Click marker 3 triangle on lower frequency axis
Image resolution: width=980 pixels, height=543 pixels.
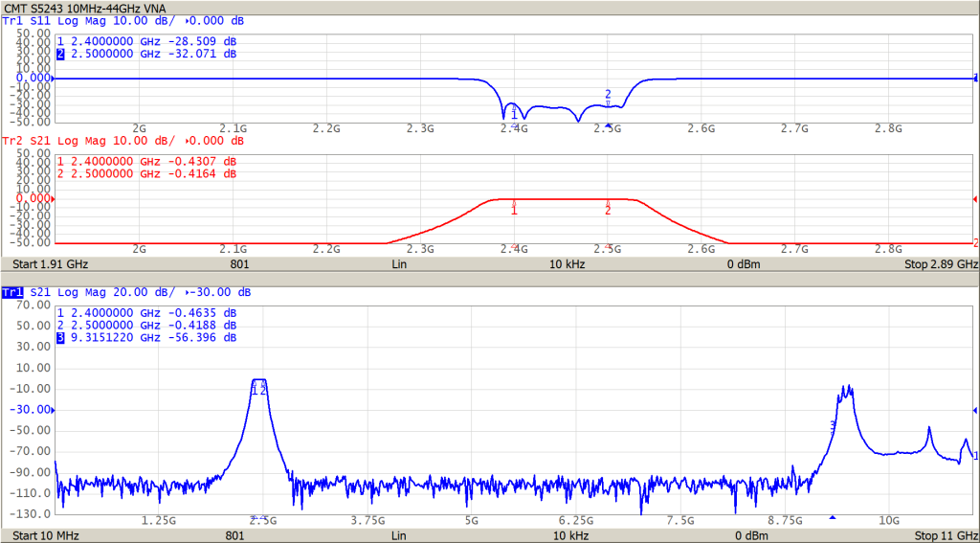pyautogui.click(x=833, y=518)
